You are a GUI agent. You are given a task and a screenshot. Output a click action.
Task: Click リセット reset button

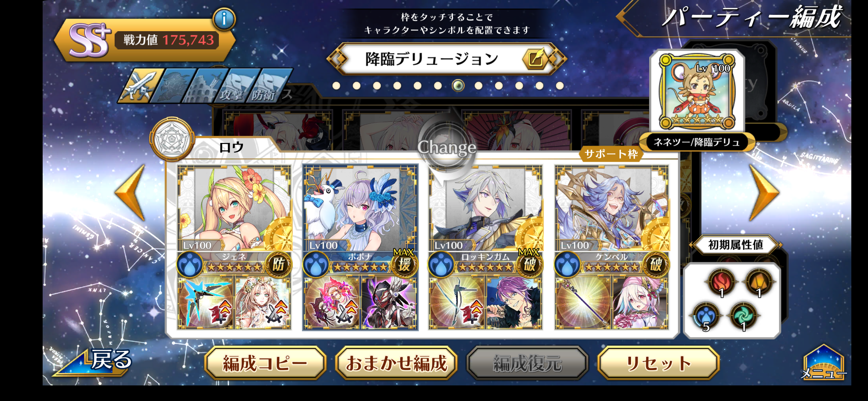pos(658,363)
